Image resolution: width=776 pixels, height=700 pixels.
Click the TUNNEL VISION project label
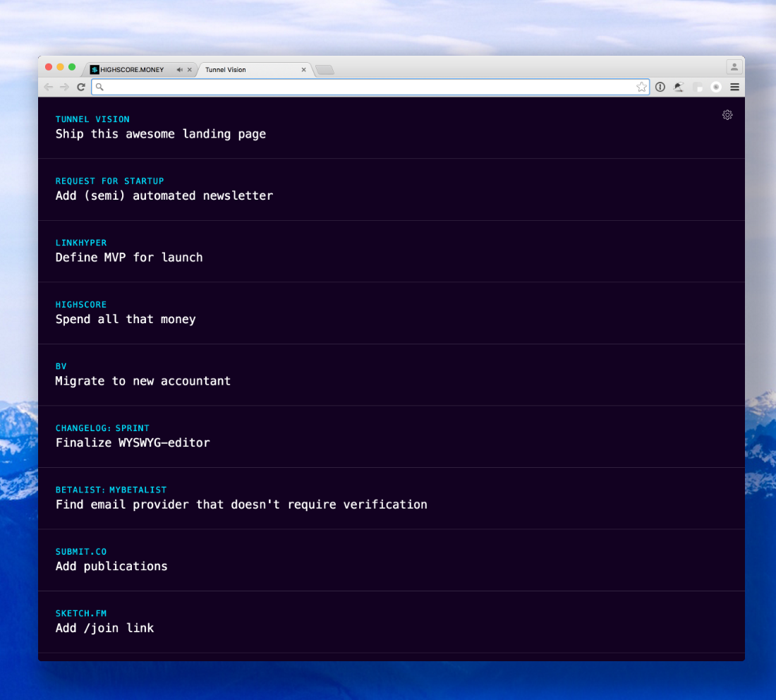[92, 119]
